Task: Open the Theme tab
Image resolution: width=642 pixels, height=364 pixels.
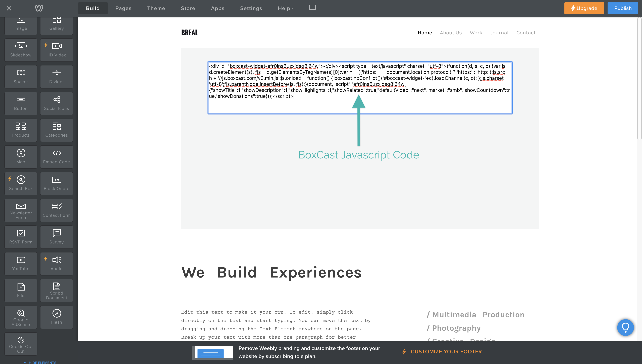Action: pyautogui.click(x=156, y=8)
